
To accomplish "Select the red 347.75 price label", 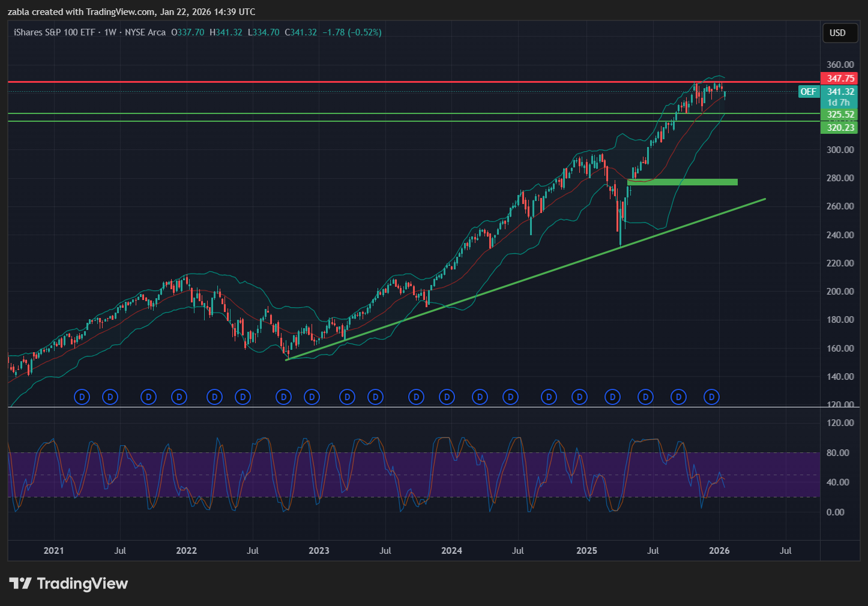I will point(840,79).
